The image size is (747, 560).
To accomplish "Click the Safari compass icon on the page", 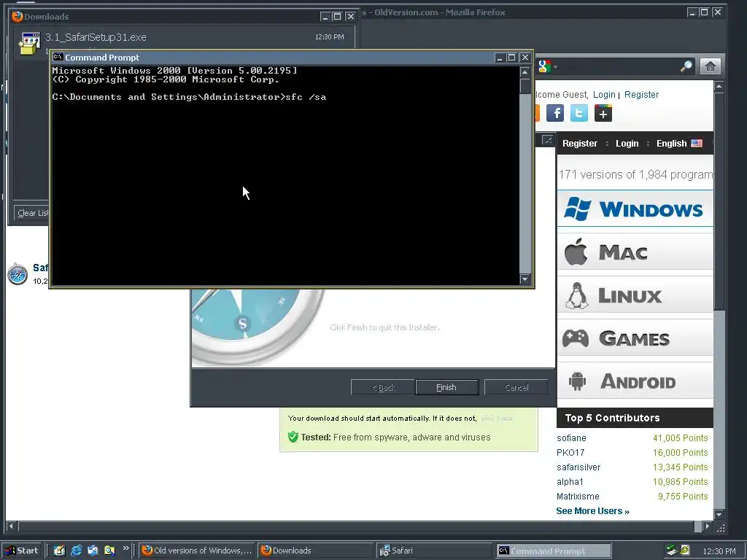I will point(18,274).
